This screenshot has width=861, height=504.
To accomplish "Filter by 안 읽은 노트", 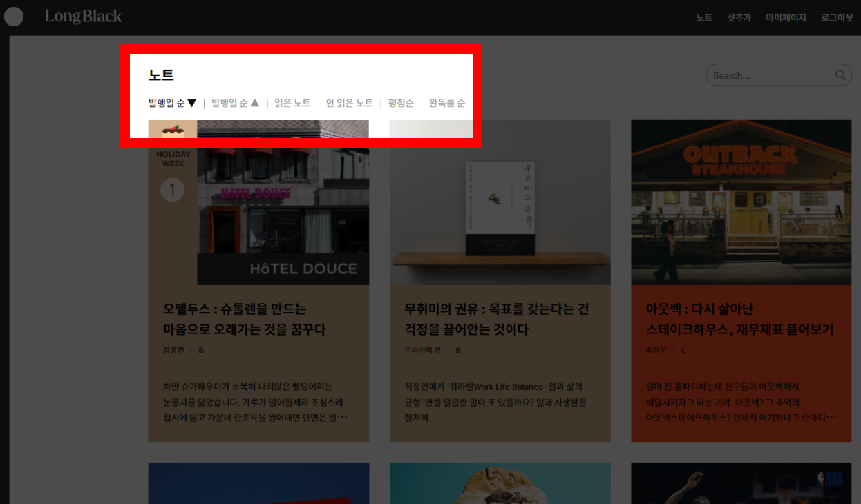I will [x=349, y=103].
